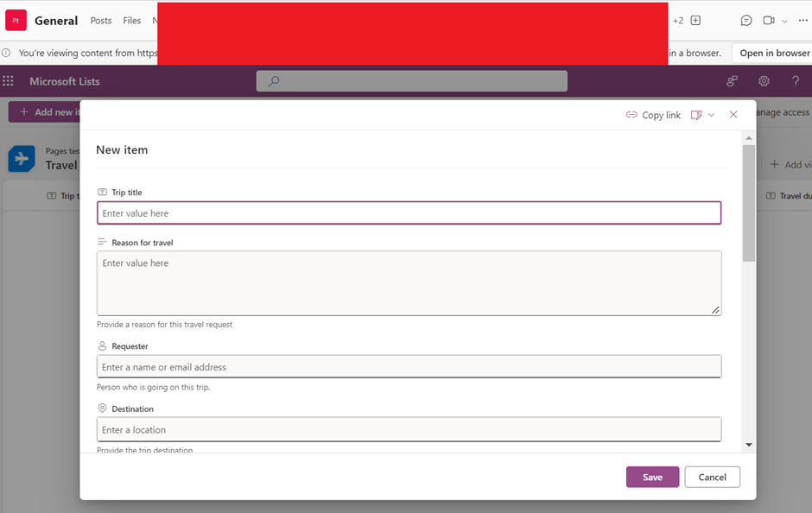Expand the meet options chevron

click(x=784, y=22)
